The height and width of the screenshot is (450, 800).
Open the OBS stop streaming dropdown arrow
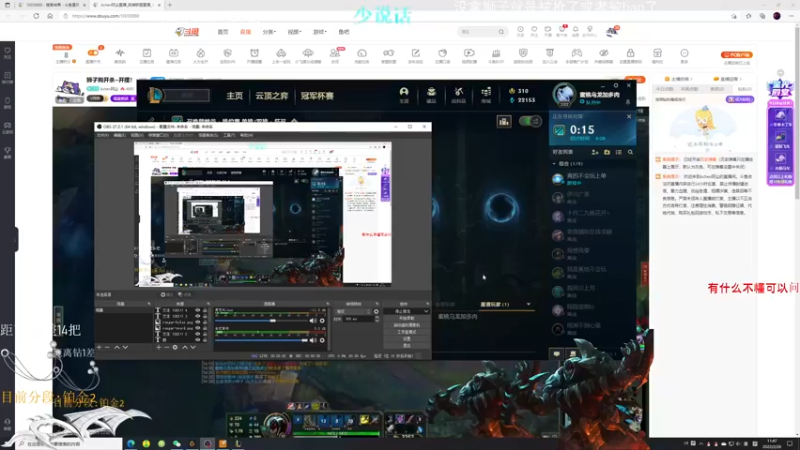tap(426, 311)
